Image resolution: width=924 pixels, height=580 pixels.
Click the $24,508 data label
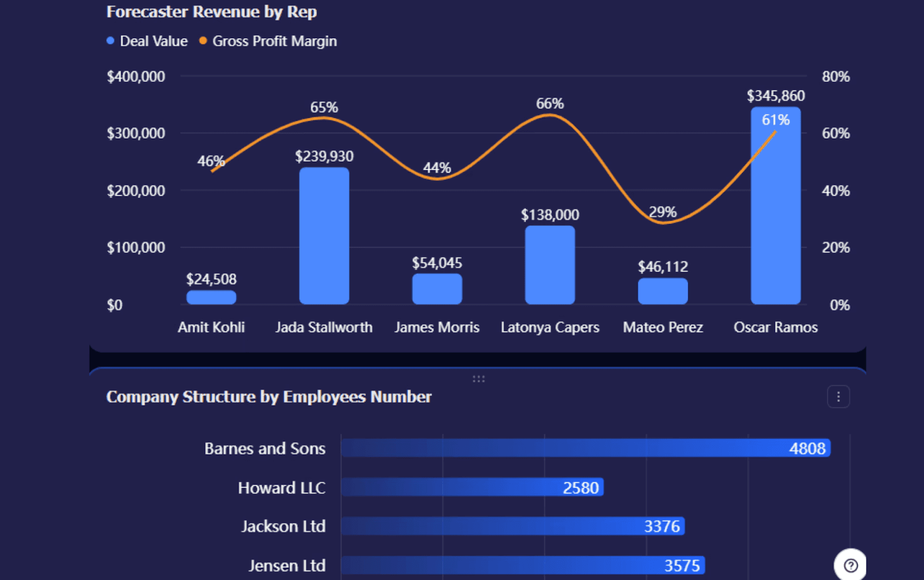pos(211,280)
